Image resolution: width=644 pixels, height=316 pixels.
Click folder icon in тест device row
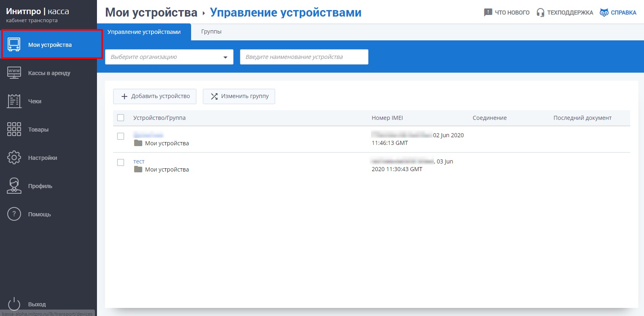click(x=138, y=169)
